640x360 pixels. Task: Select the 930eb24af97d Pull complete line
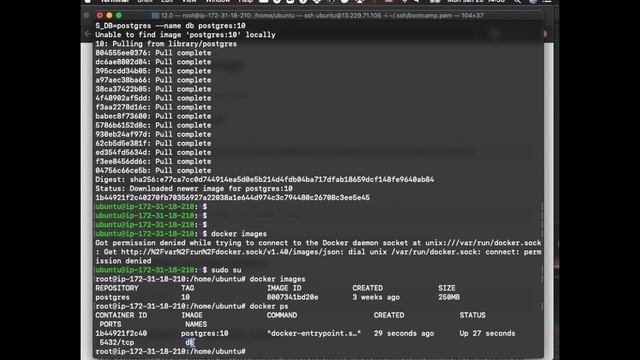153,134
